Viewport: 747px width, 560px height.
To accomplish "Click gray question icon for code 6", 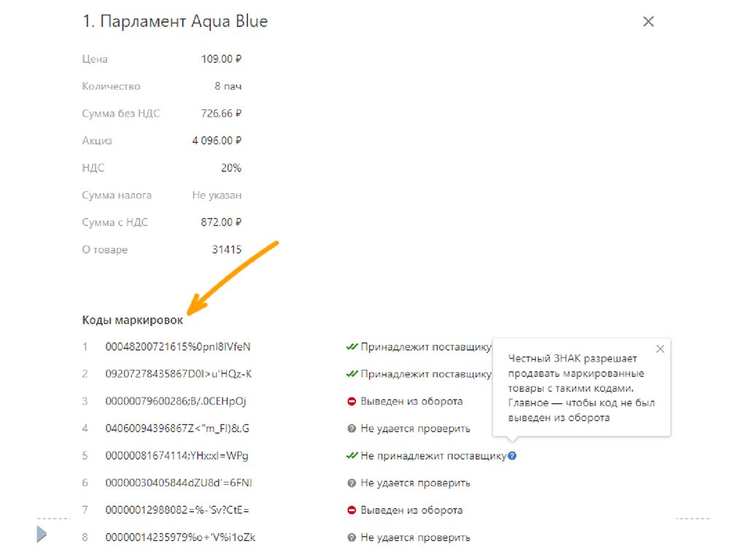I will (x=352, y=483).
